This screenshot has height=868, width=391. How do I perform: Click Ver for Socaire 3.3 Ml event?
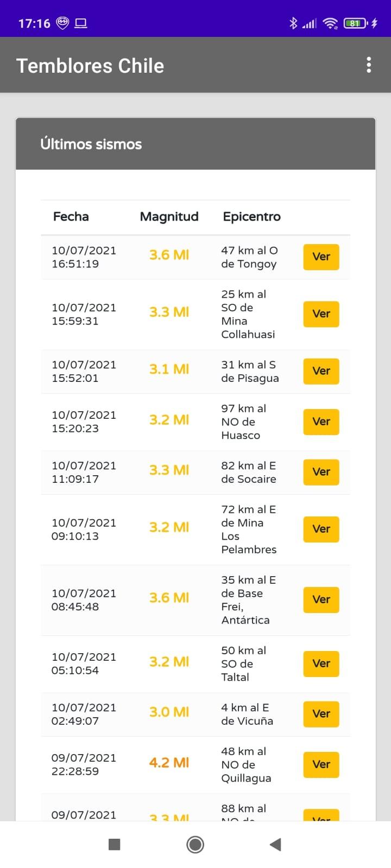(321, 473)
